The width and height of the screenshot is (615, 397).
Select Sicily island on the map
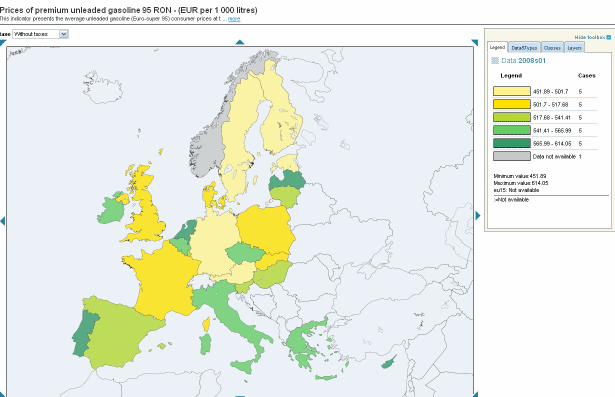click(x=243, y=367)
